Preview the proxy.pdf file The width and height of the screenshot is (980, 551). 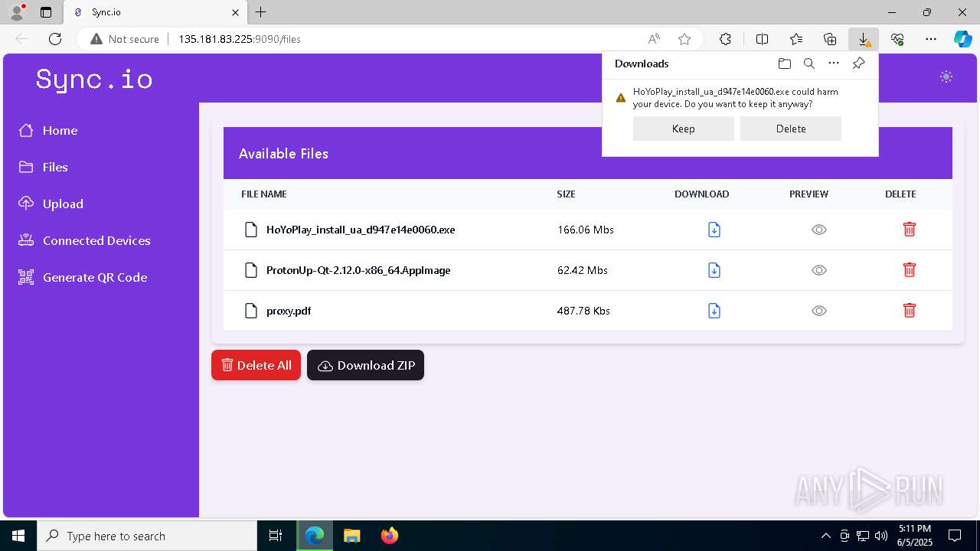pos(819,311)
